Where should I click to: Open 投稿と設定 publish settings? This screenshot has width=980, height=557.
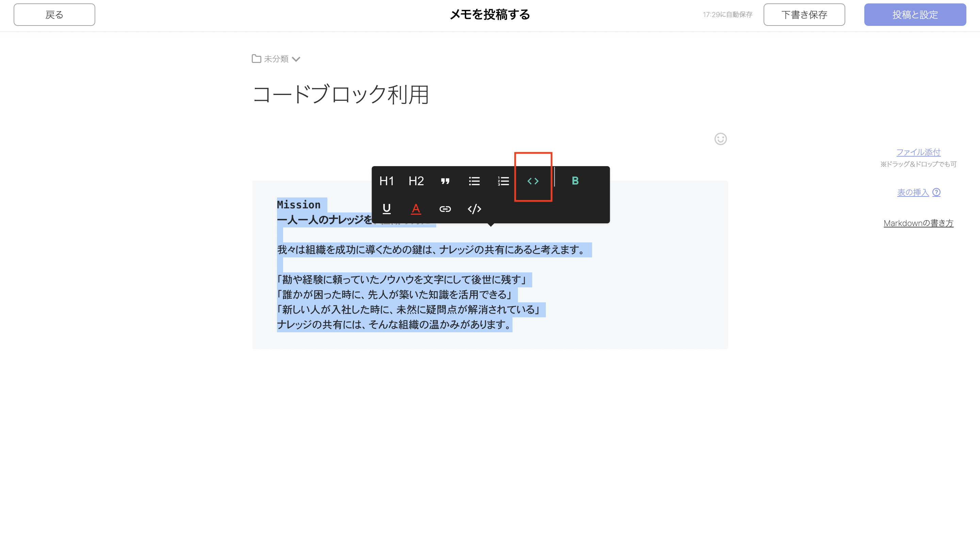pyautogui.click(x=915, y=15)
